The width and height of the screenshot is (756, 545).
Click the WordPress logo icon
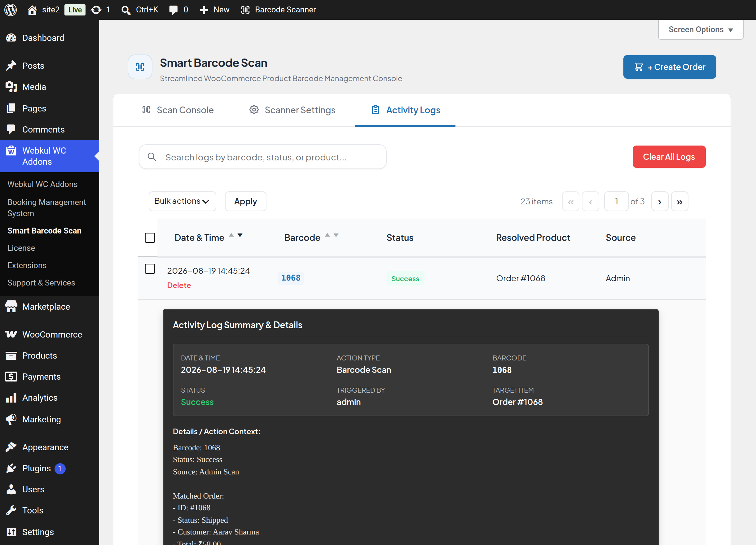point(10,10)
